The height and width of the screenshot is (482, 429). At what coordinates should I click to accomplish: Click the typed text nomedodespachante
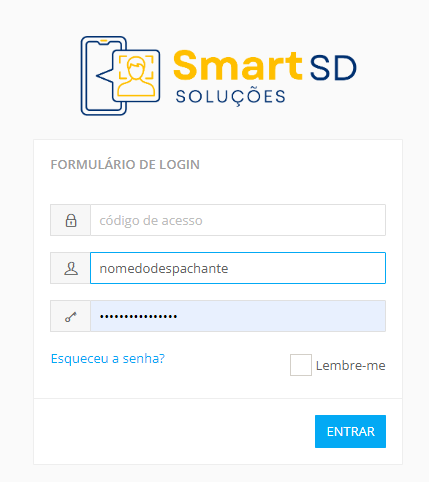tap(164, 269)
